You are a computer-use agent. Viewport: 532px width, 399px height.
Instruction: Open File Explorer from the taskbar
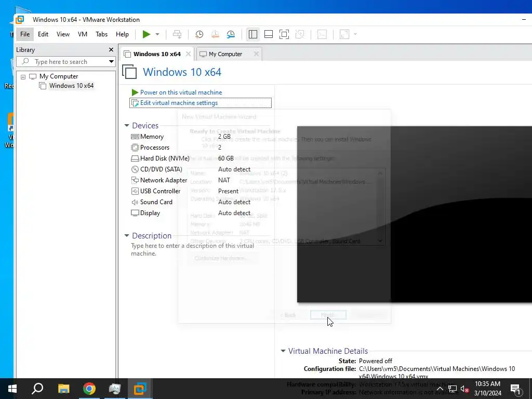click(x=63, y=389)
